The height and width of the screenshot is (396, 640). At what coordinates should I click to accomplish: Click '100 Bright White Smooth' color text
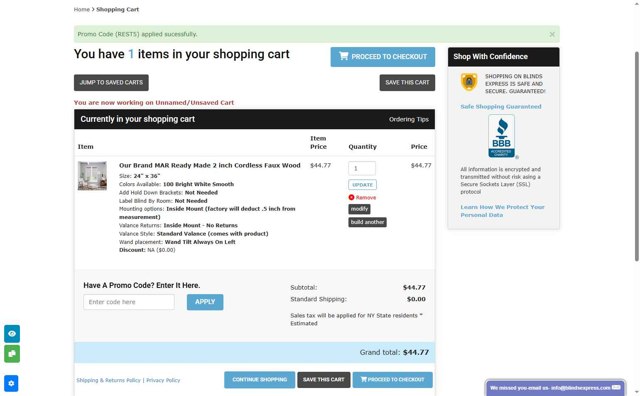coord(198,184)
